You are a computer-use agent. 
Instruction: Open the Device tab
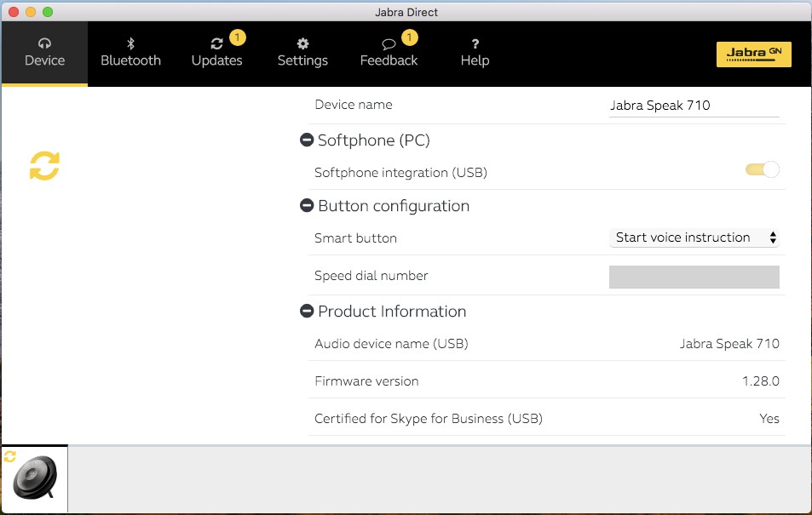[44, 54]
